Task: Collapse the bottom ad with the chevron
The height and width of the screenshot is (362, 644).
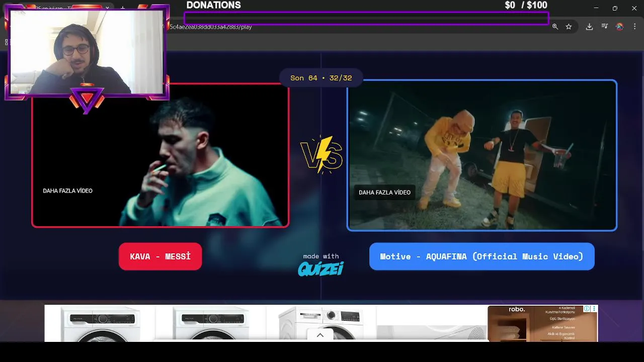Action: pos(320,335)
